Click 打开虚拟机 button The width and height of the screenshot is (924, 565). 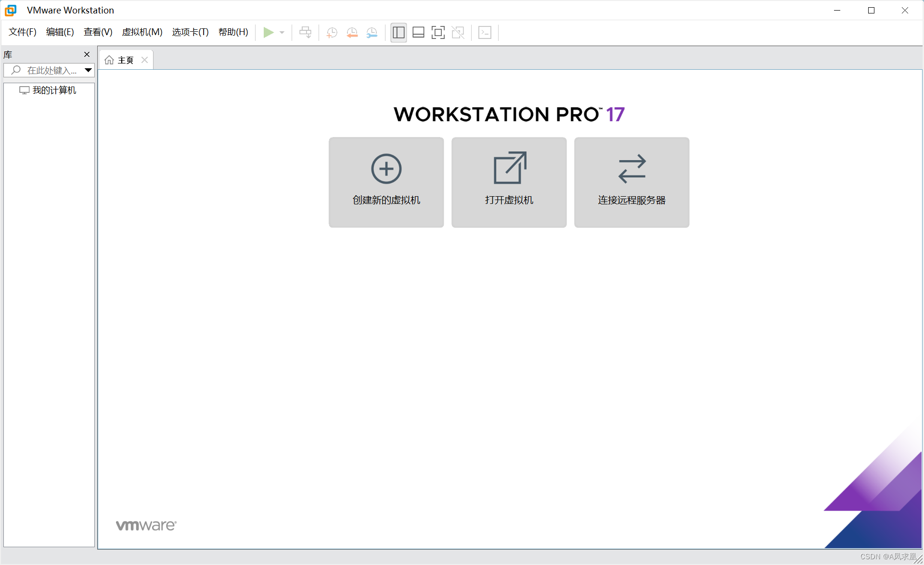pos(509,182)
